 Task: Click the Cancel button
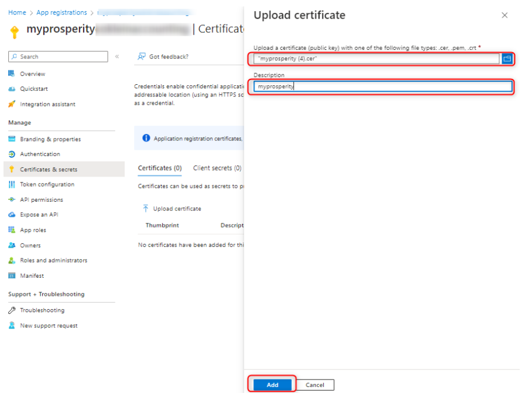(315, 385)
